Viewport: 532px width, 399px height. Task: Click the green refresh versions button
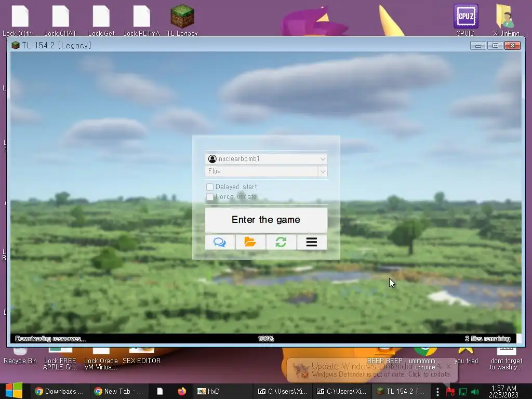pyautogui.click(x=281, y=242)
